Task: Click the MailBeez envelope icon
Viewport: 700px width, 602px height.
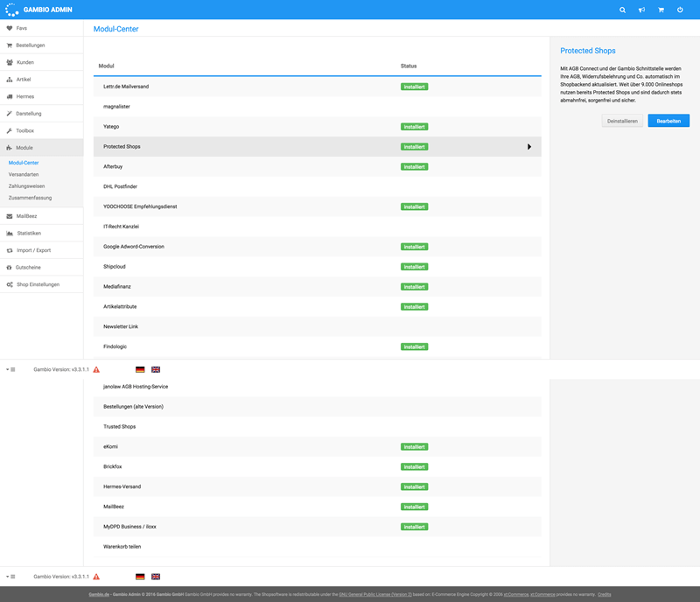Action: tap(10, 216)
